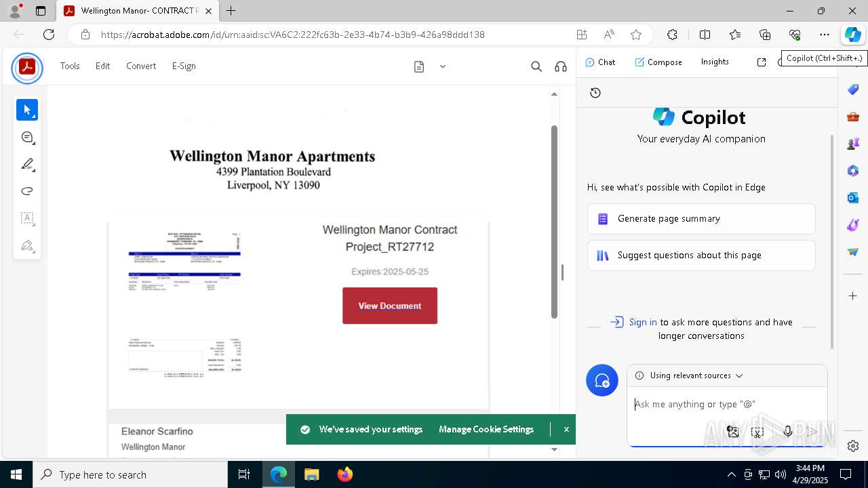Image resolution: width=868 pixels, height=488 pixels.
Task: Toggle Edge split screen
Action: coord(705,35)
